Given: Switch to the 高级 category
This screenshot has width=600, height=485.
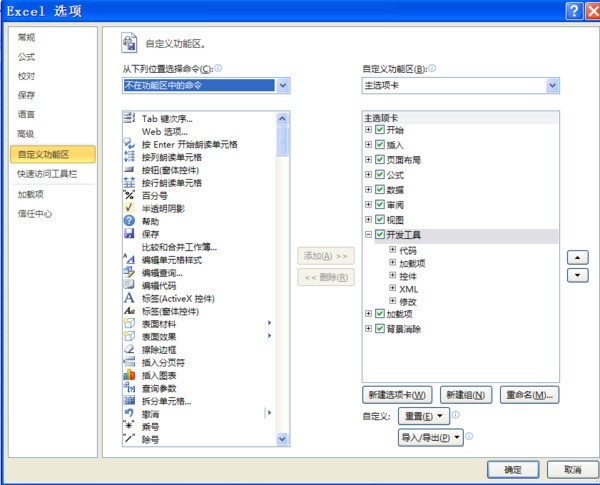Looking at the screenshot, I should [26, 134].
